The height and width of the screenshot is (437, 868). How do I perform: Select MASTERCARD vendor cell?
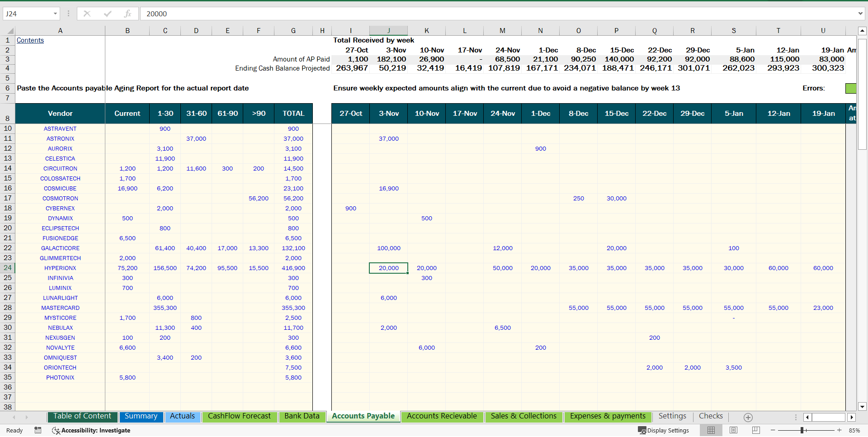pos(60,308)
